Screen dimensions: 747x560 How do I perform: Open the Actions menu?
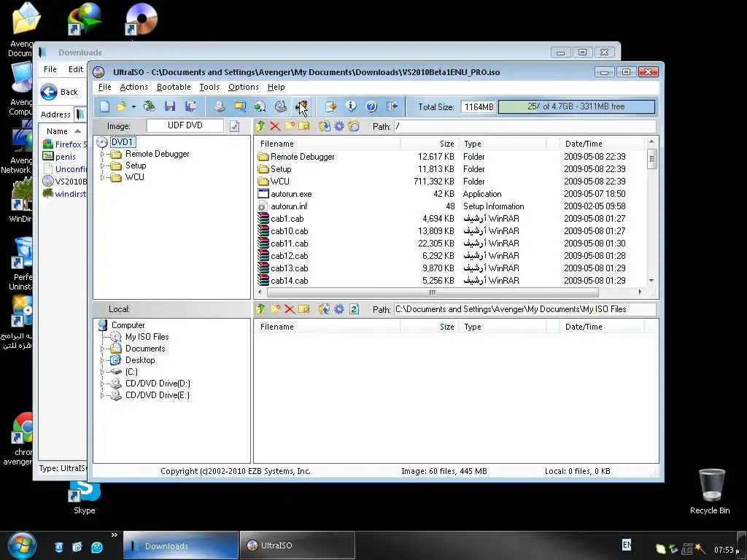pyautogui.click(x=134, y=87)
